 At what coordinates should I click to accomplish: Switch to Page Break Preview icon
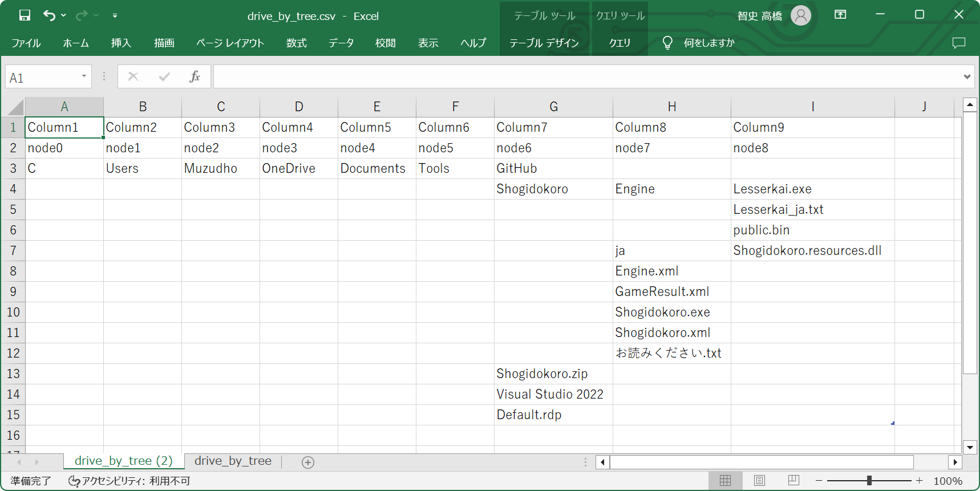coord(793,481)
